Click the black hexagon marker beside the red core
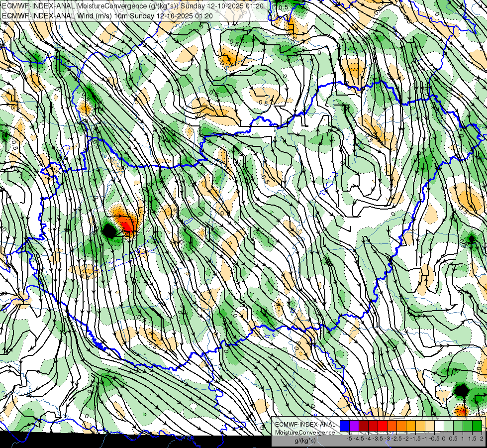This screenshot has height=448, width=487. (109, 231)
